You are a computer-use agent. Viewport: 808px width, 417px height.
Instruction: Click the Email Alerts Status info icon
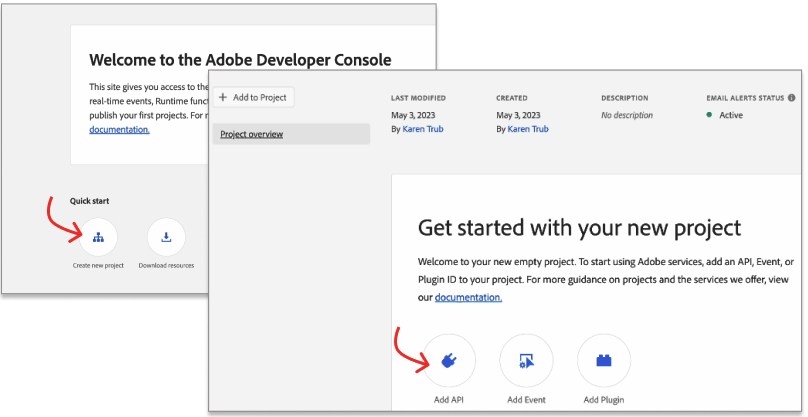tap(792, 98)
